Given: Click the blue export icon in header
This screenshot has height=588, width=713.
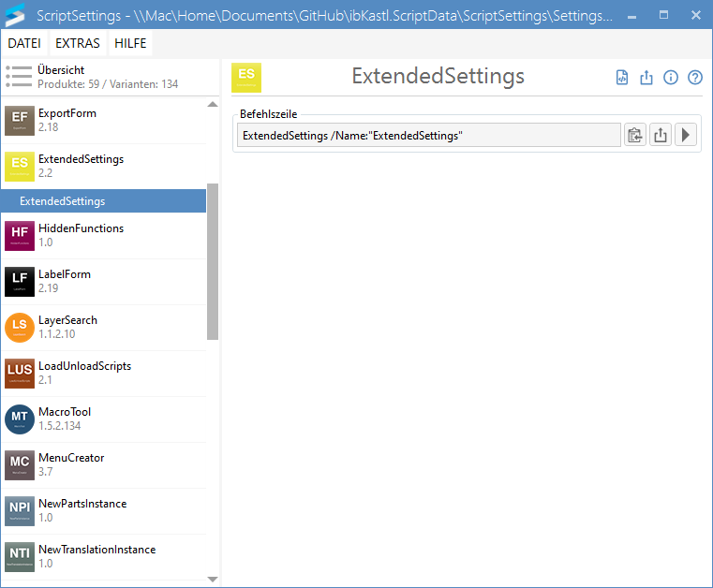Looking at the screenshot, I should click(646, 78).
